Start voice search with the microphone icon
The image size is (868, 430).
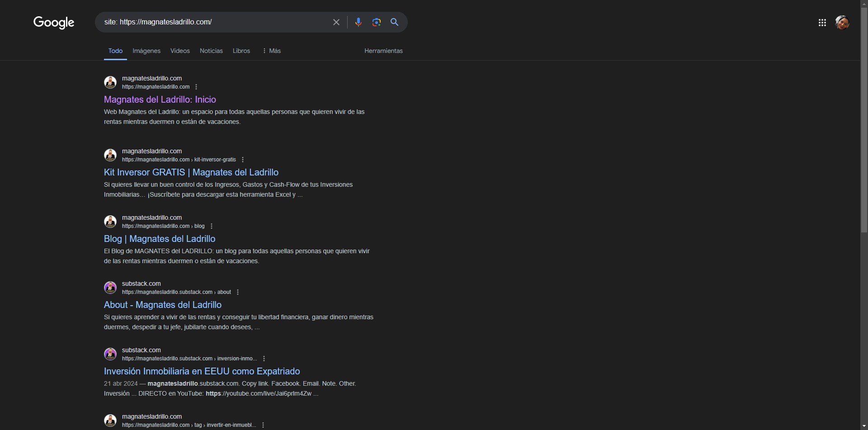359,22
